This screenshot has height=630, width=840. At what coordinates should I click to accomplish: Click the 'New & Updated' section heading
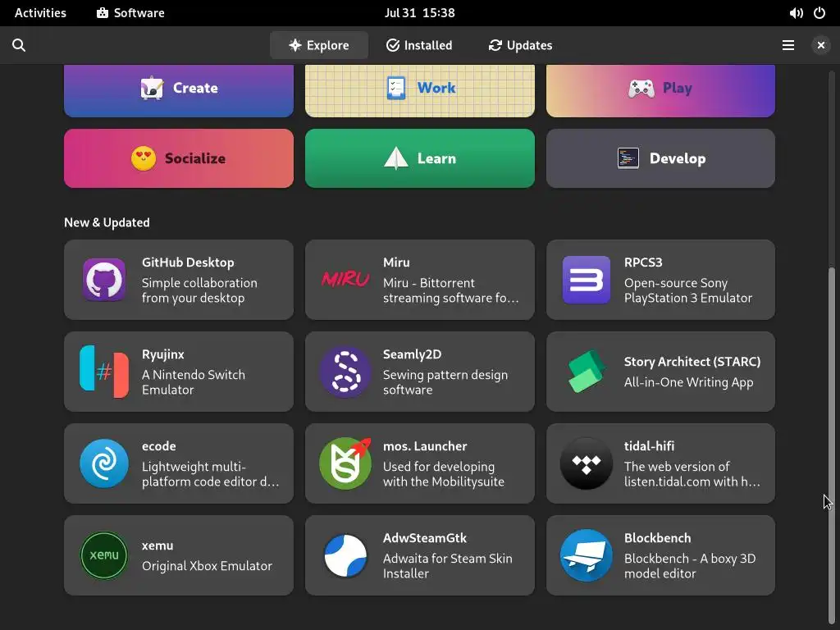[x=107, y=222]
